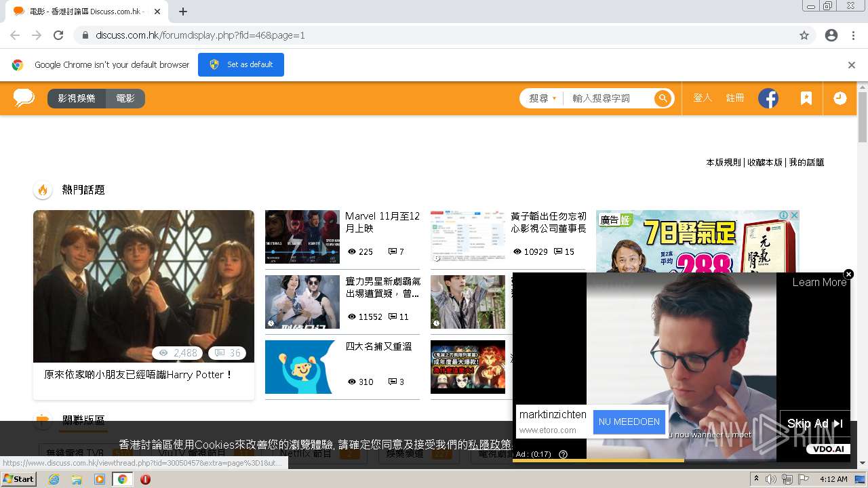Click the address bar URL
Viewport: 868px width, 488px height.
coord(200,35)
